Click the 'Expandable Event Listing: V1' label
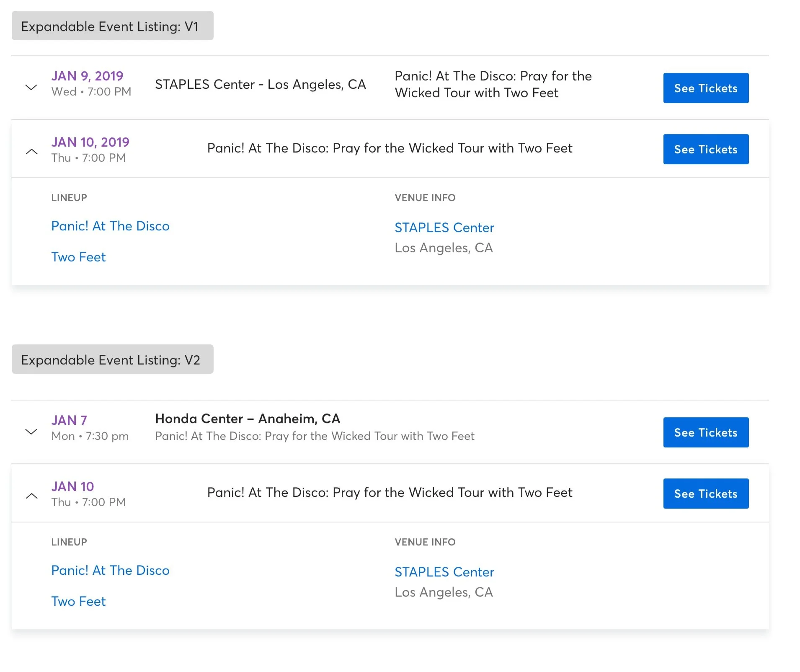 click(113, 26)
